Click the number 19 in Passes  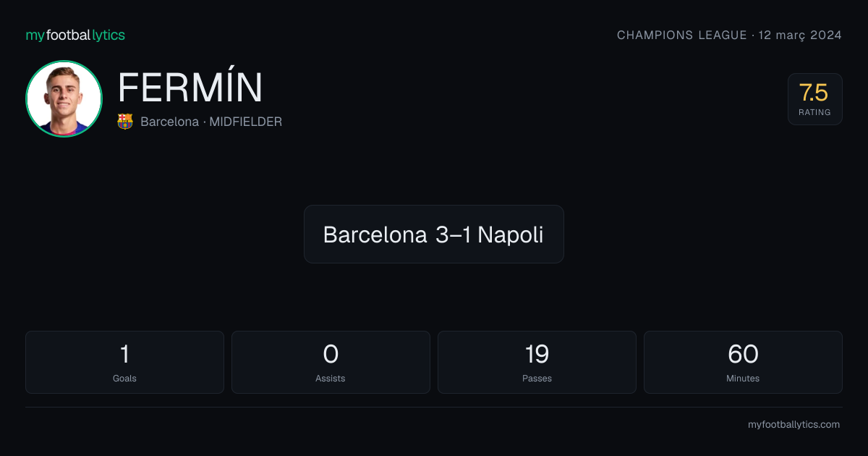point(537,355)
